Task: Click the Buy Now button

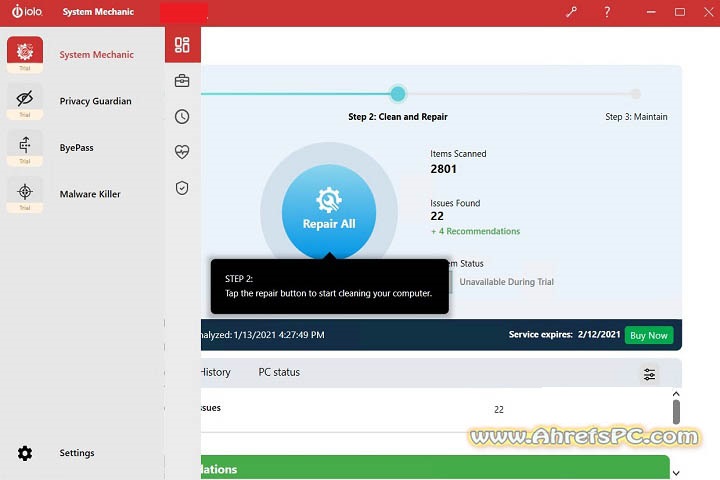Action: tap(649, 335)
